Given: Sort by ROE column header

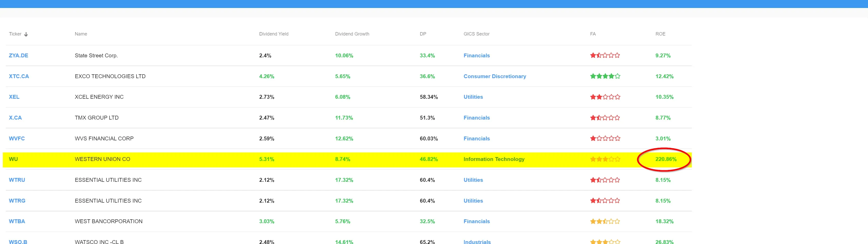Looking at the screenshot, I should pyautogui.click(x=660, y=34).
